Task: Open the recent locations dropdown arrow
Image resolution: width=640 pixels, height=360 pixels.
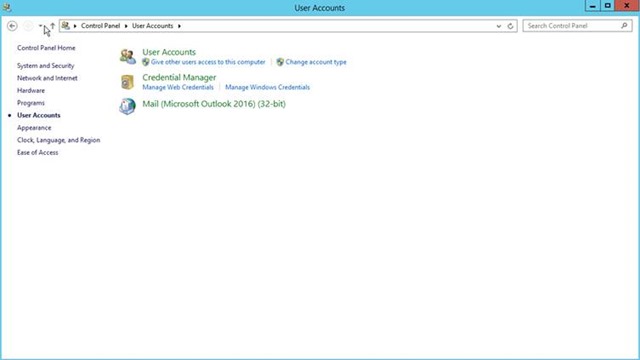Action: coord(40,26)
